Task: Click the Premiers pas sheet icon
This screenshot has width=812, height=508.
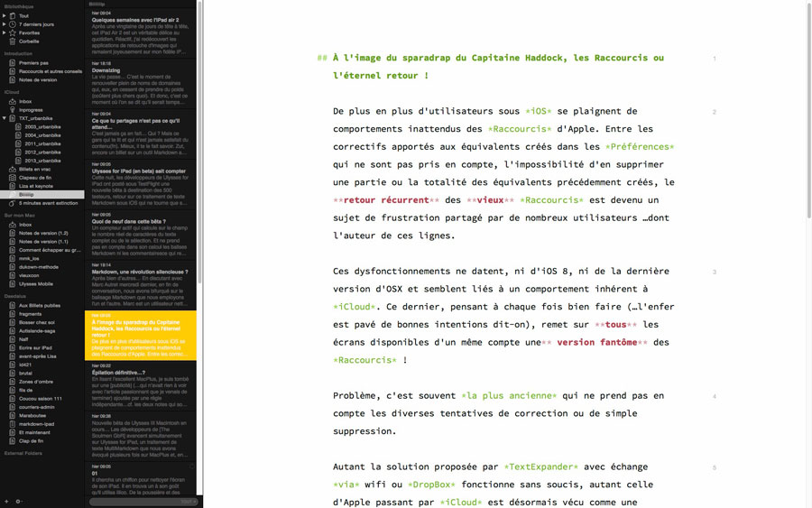Action: pyautogui.click(x=13, y=62)
